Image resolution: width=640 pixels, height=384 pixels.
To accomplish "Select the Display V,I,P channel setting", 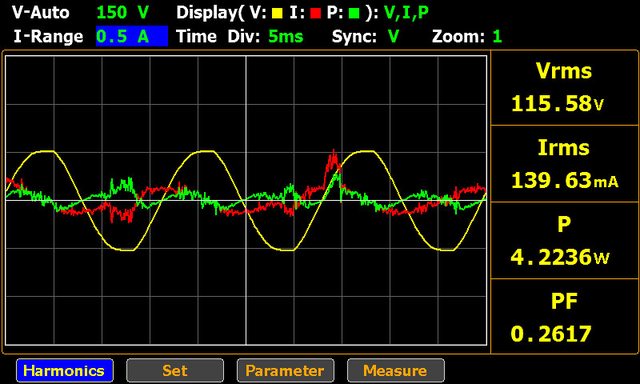I will tap(407, 13).
